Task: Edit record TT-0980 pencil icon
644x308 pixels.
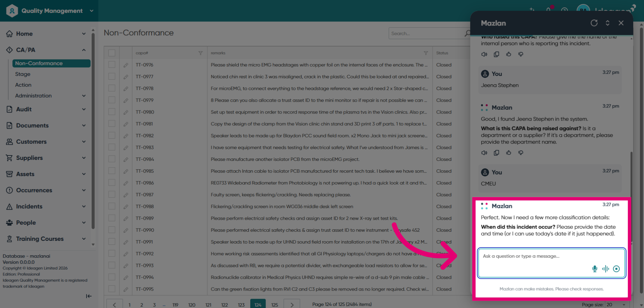Action: 126,112
